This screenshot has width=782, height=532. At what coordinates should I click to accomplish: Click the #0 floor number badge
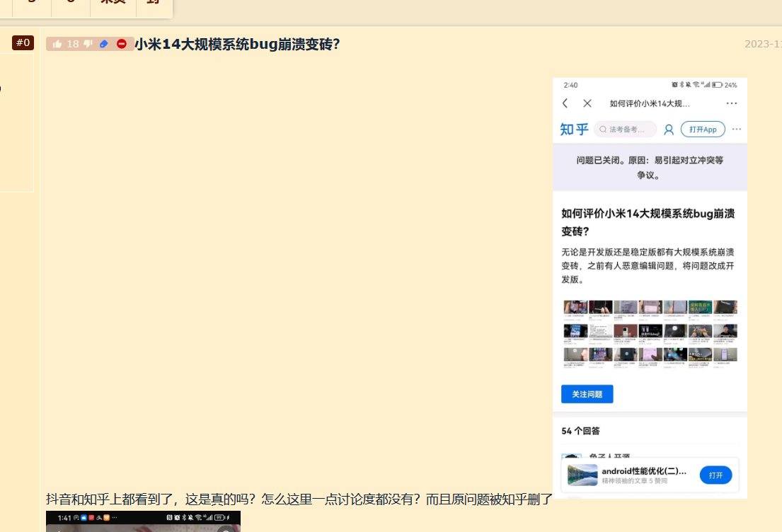23,43
